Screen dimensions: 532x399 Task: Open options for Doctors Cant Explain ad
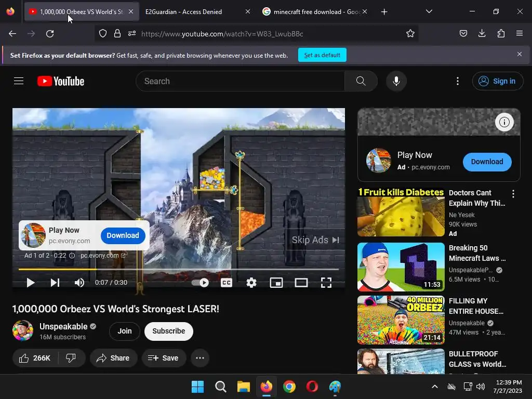[513, 194]
